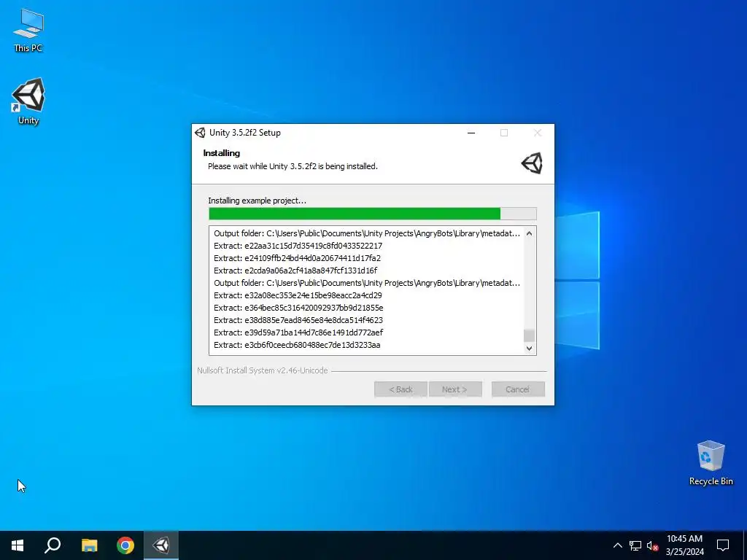Launch File Explorer from taskbar
The width and height of the screenshot is (747, 560).
(x=89, y=545)
